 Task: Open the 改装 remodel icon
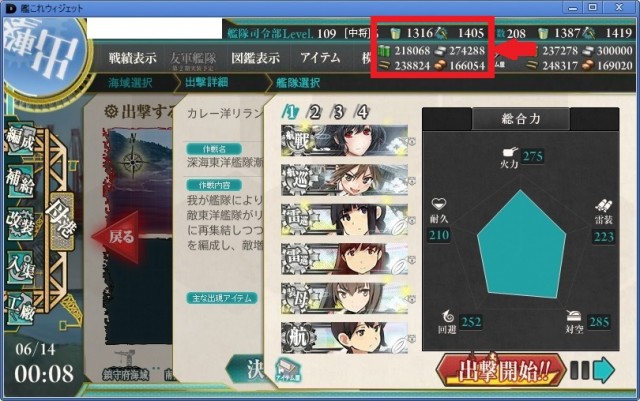tap(20, 225)
